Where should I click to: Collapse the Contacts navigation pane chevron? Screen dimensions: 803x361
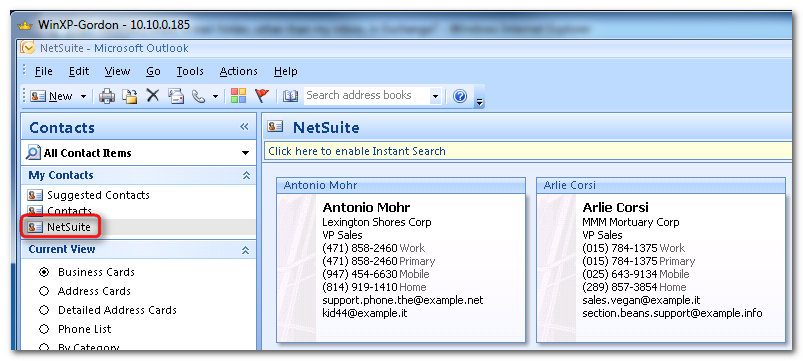(244, 127)
